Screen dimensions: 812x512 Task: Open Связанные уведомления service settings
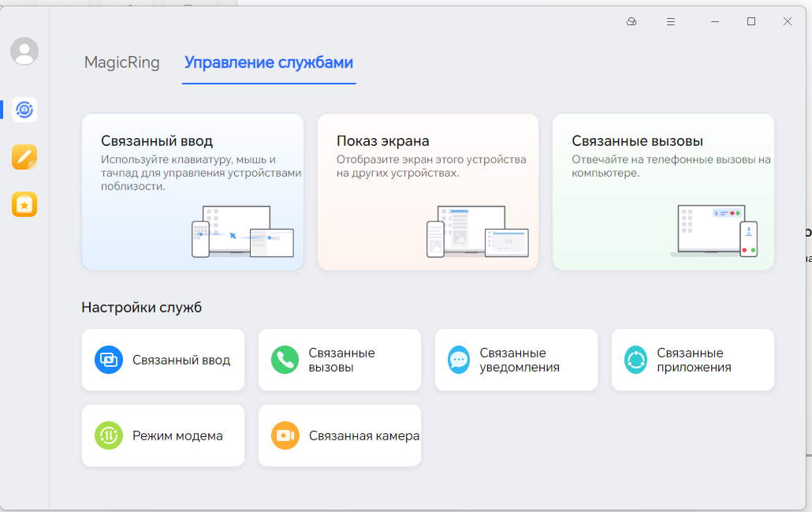518,360
